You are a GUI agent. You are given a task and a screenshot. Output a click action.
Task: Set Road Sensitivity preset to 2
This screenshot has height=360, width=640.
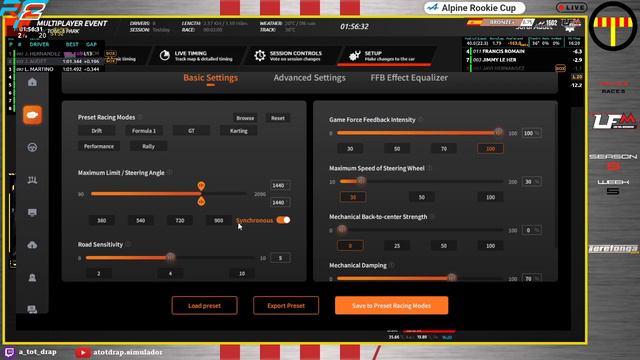99,273
